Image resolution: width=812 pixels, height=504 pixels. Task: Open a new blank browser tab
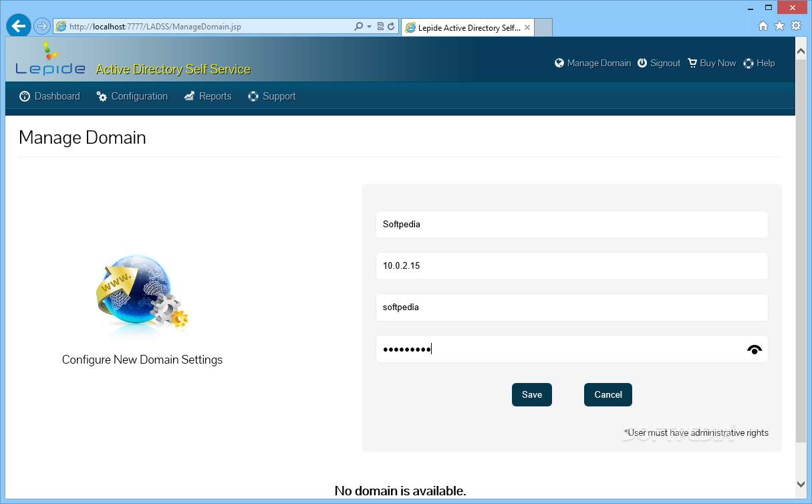click(543, 28)
